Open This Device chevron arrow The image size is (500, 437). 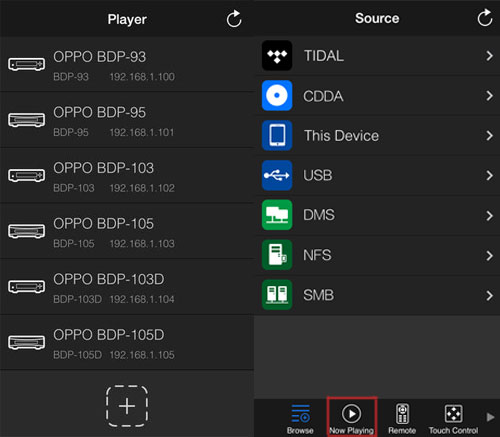tap(489, 136)
